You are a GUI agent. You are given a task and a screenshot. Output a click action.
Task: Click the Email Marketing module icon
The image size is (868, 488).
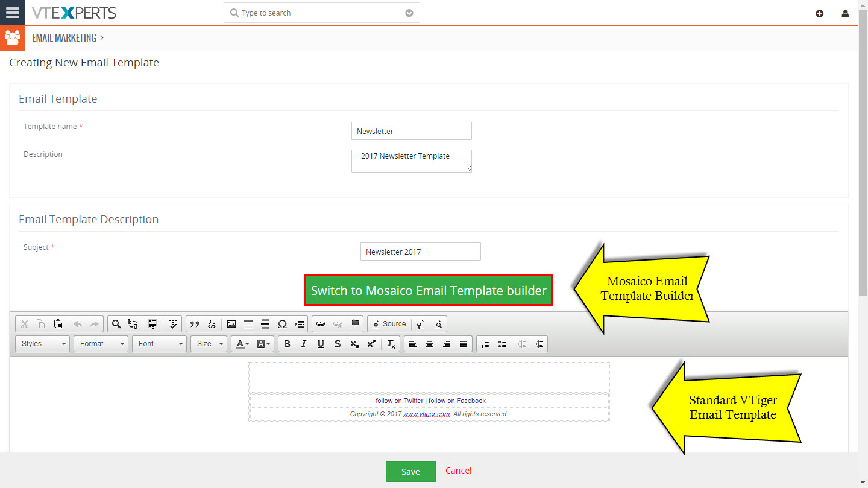click(13, 38)
